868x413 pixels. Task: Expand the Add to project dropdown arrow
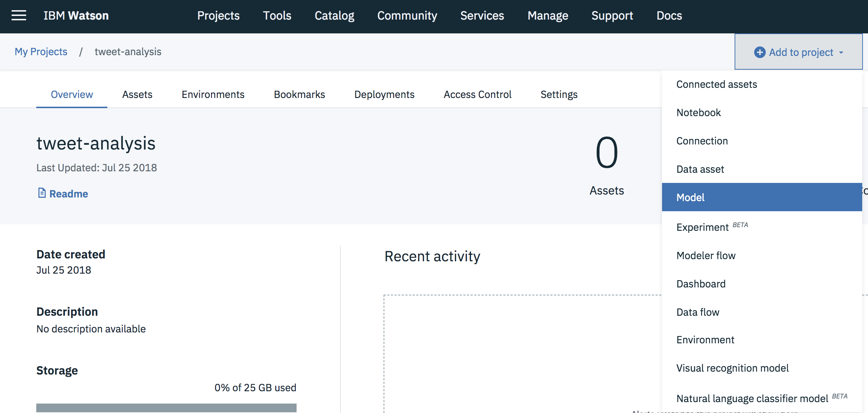tap(841, 53)
